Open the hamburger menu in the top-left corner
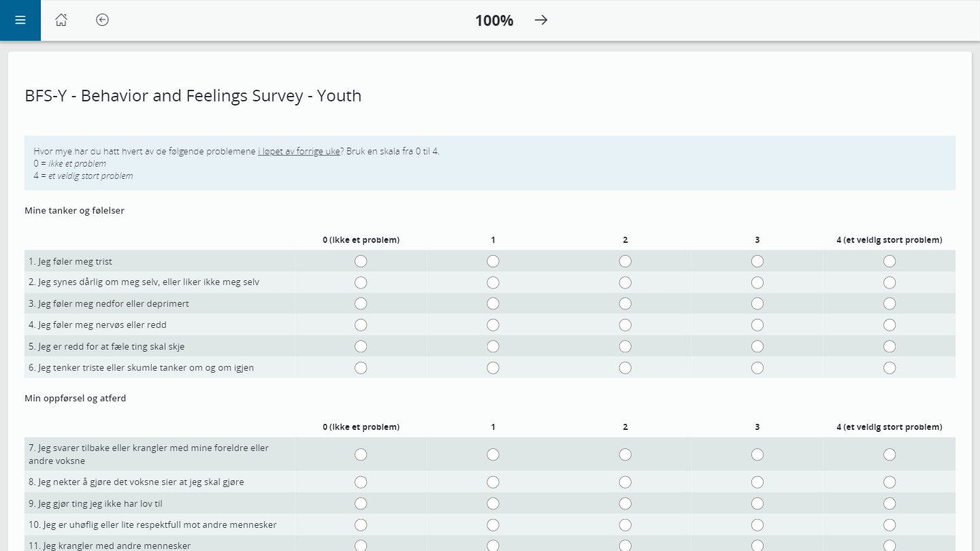980x551 pixels. (20, 20)
